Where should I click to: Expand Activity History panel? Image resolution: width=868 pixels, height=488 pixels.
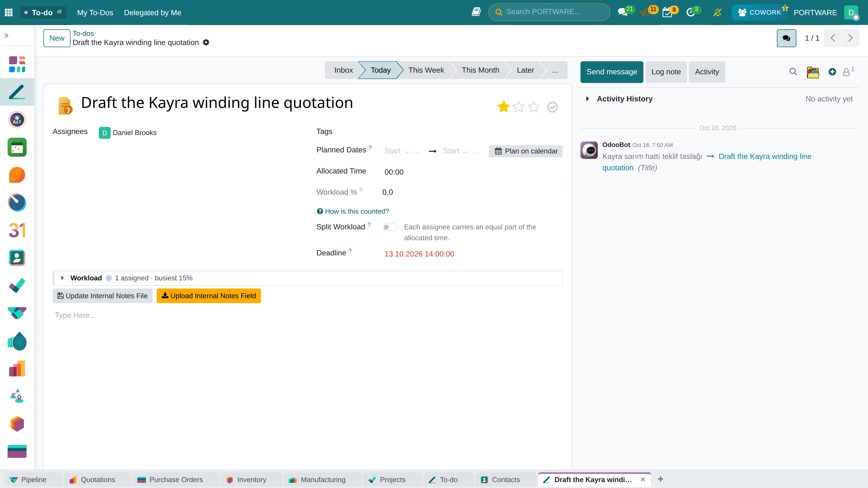(x=587, y=99)
